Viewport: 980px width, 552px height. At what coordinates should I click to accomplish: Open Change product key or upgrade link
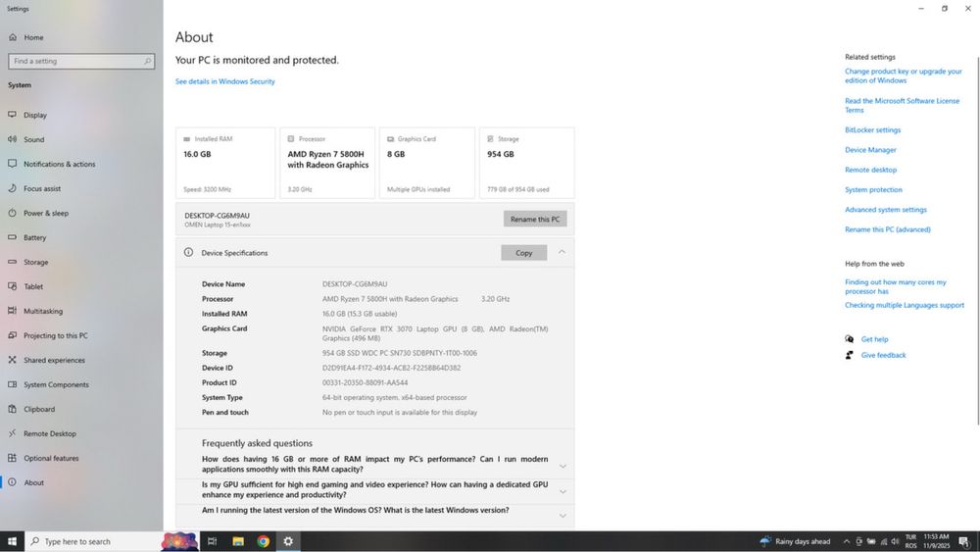(x=904, y=75)
